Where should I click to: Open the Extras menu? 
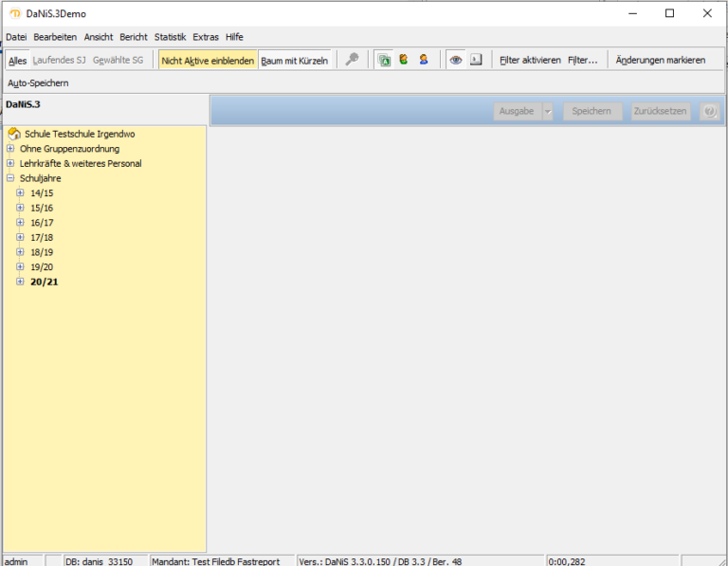[x=206, y=37]
